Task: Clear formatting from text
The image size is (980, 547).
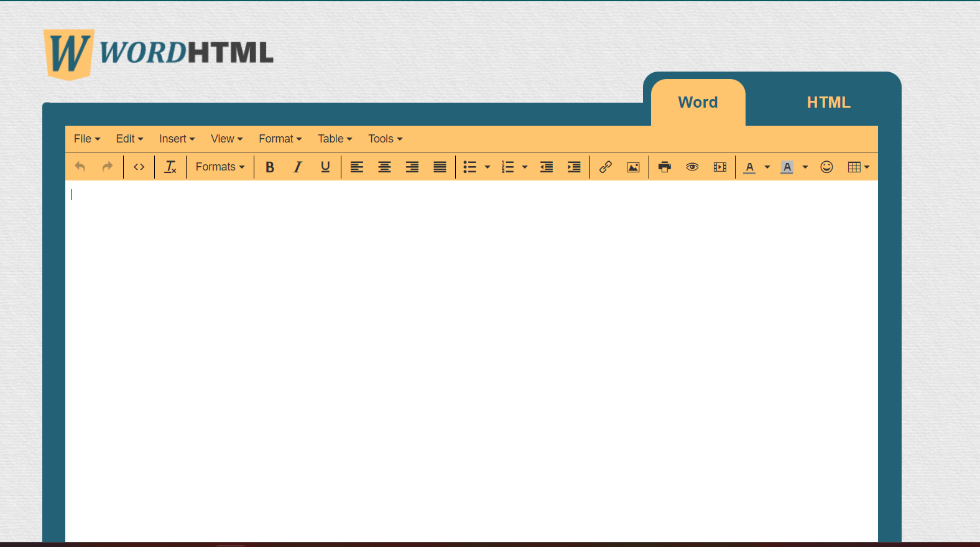Action: (170, 167)
